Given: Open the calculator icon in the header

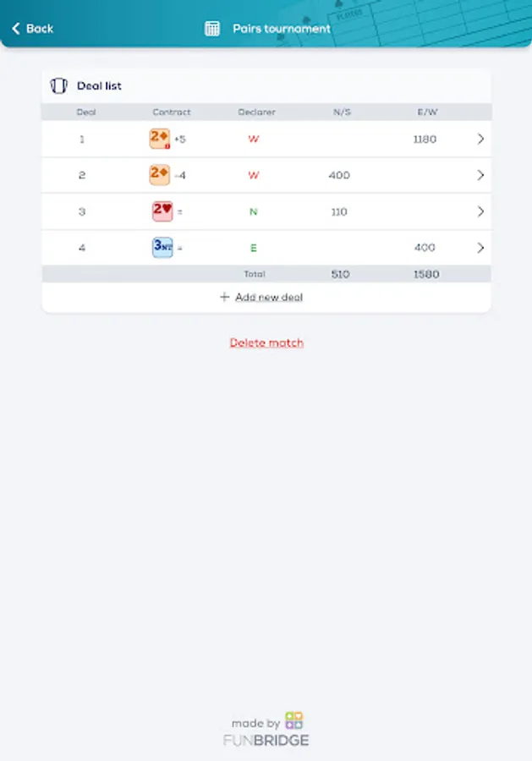Looking at the screenshot, I should coord(211,28).
